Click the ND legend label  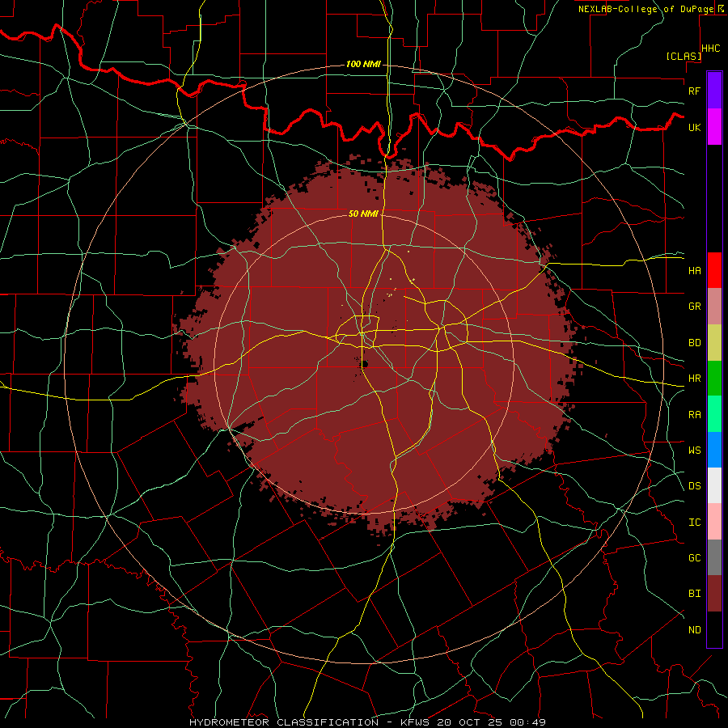pyautogui.click(x=694, y=630)
